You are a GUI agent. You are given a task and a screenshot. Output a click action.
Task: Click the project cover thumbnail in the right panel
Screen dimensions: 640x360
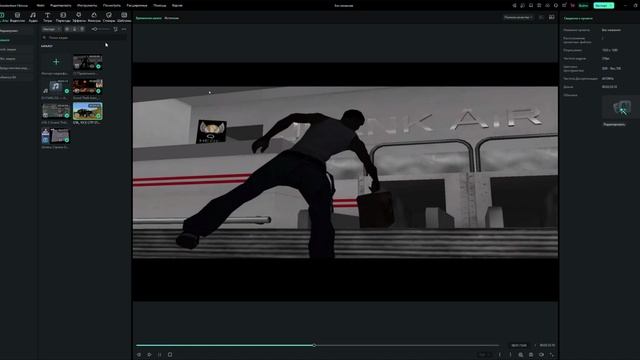pyautogui.click(x=621, y=108)
